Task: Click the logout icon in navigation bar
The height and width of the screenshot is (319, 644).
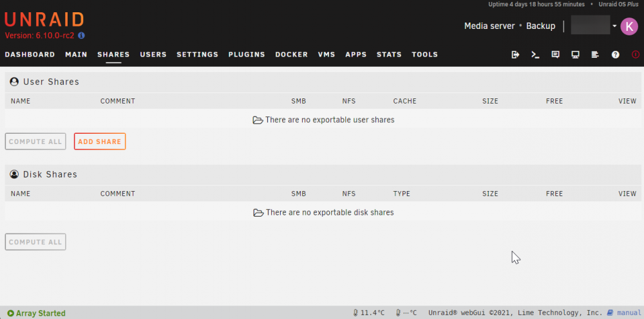Action: [515, 55]
